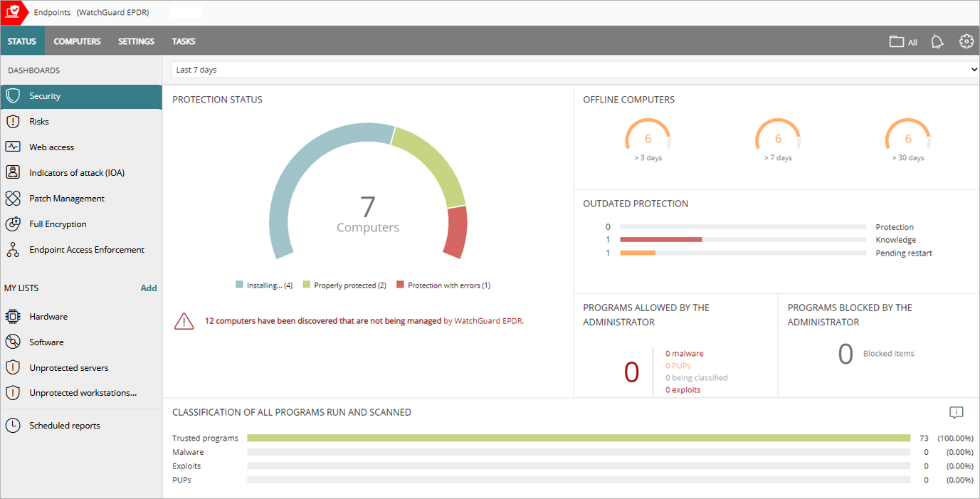
Task: Click the Add link next to MY LISTS
Action: (x=148, y=288)
